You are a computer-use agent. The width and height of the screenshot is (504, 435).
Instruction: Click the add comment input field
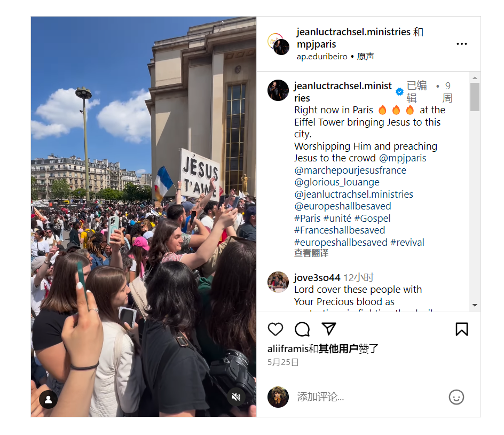pyautogui.click(x=369, y=397)
